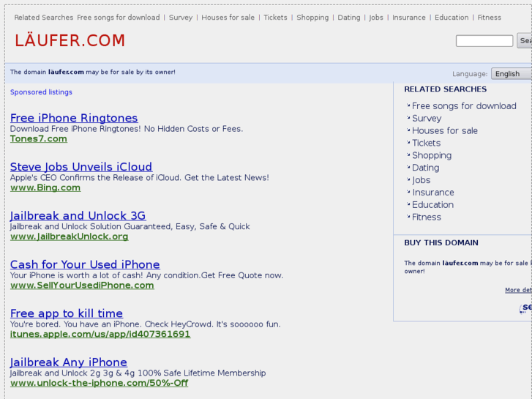Image resolution: width=532 pixels, height=399 pixels.
Task: Visit the Tones7.com URL link
Action: click(39, 139)
